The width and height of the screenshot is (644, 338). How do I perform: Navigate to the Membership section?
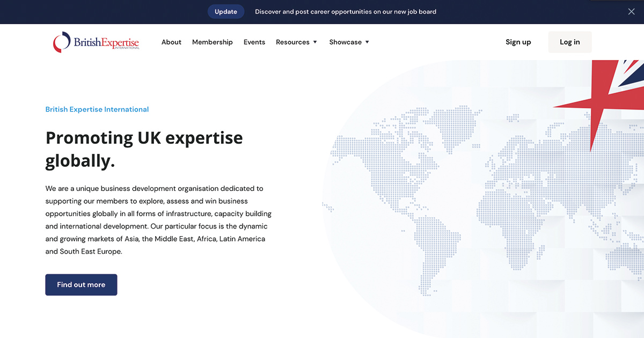213,42
